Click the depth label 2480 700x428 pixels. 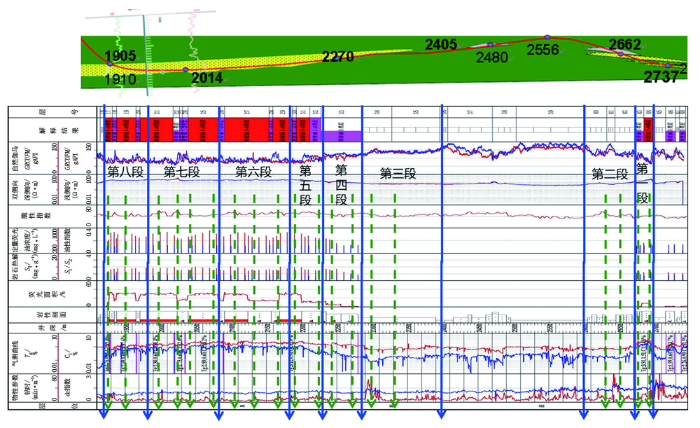tap(492, 58)
